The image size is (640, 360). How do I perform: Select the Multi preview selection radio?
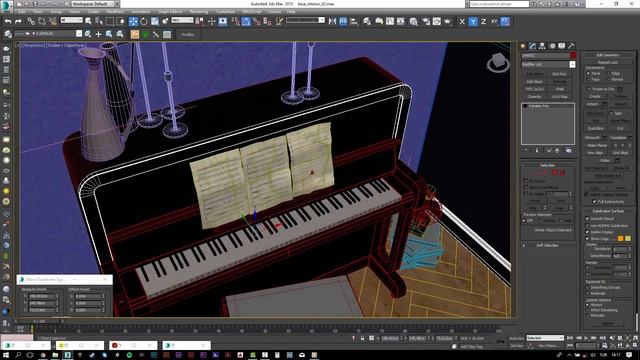click(561, 220)
